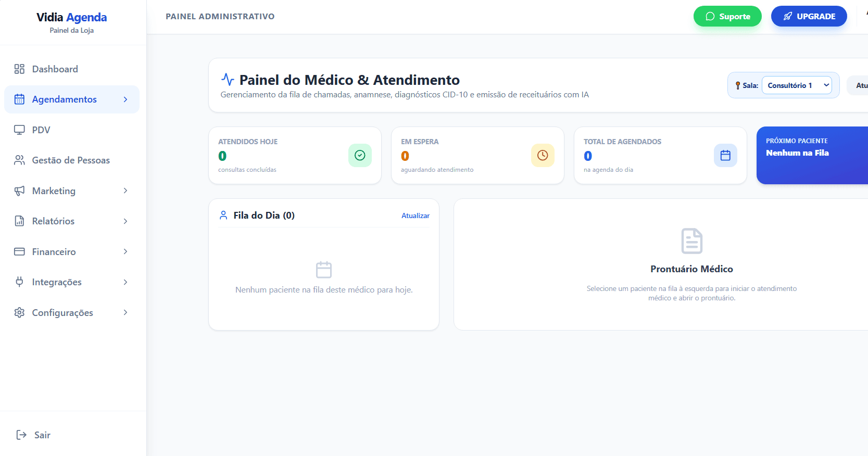Screen dimensions: 868x456
Task: Click the Agendamentos calendar icon
Action: [x=19, y=99]
